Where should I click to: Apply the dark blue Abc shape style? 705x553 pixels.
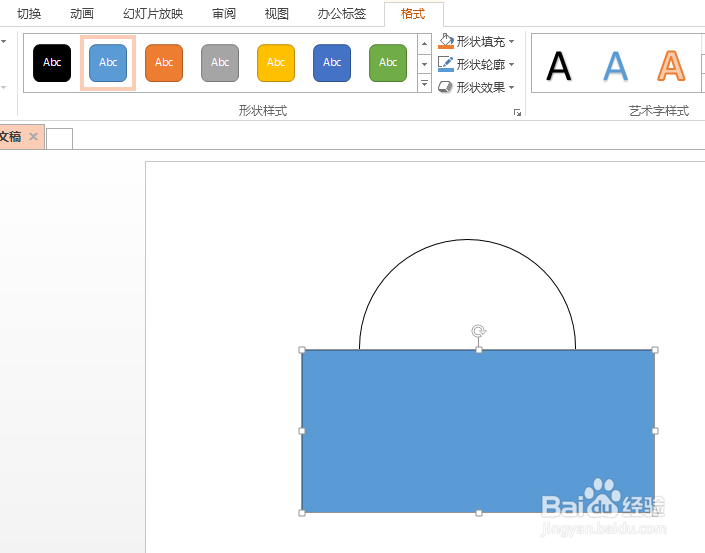(x=332, y=63)
